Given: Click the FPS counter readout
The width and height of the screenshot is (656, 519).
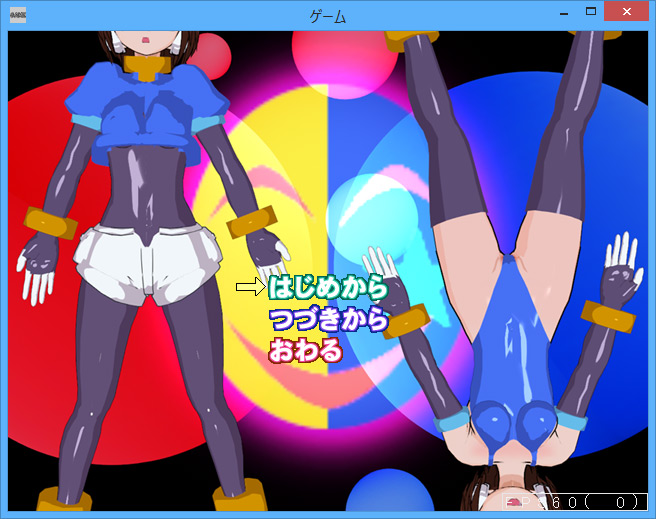Looking at the screenshot, I should 575,502.
